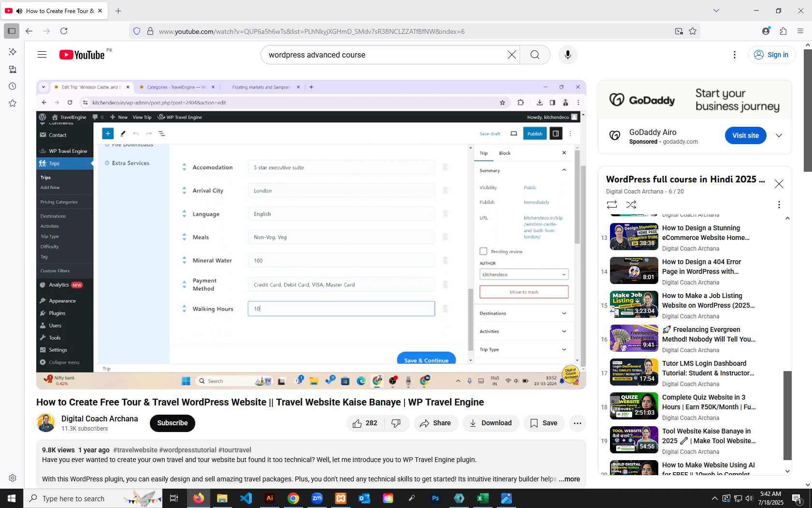The height and width of the screenshot is (508, 812).
Task: Open Firefox sidebar history icon
Action: (13, 86)
